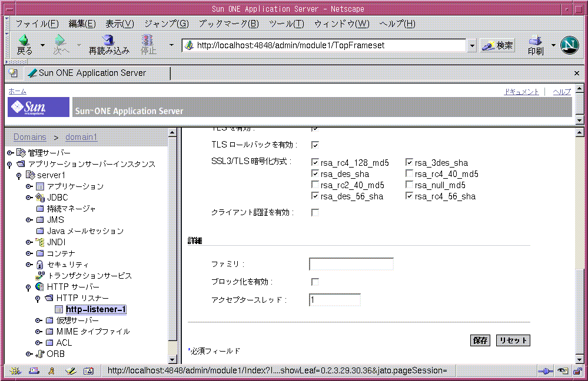Click the cookie/privacy eye icon in status bar

[563, 371]
